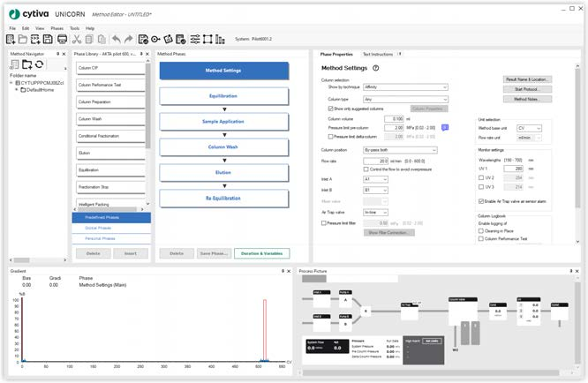Click the Duration & Variables button

point(261,253)
